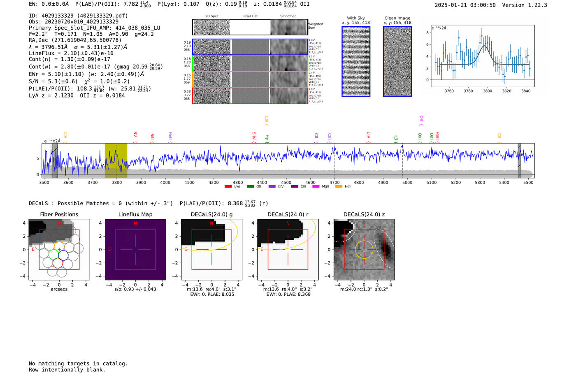576x392 pixels.
Task: Select the blue-bordered fiber spectrum row
Action: [x=250, y=47]
